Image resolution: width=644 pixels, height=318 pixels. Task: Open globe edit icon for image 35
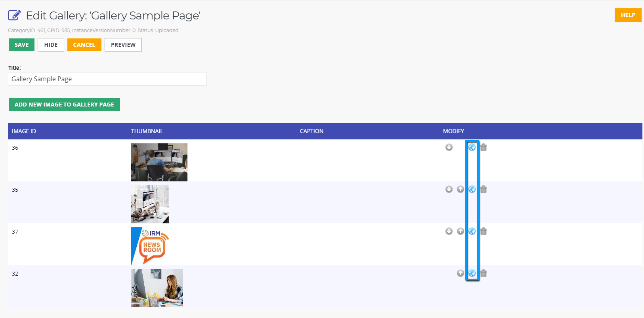(472, 189)
